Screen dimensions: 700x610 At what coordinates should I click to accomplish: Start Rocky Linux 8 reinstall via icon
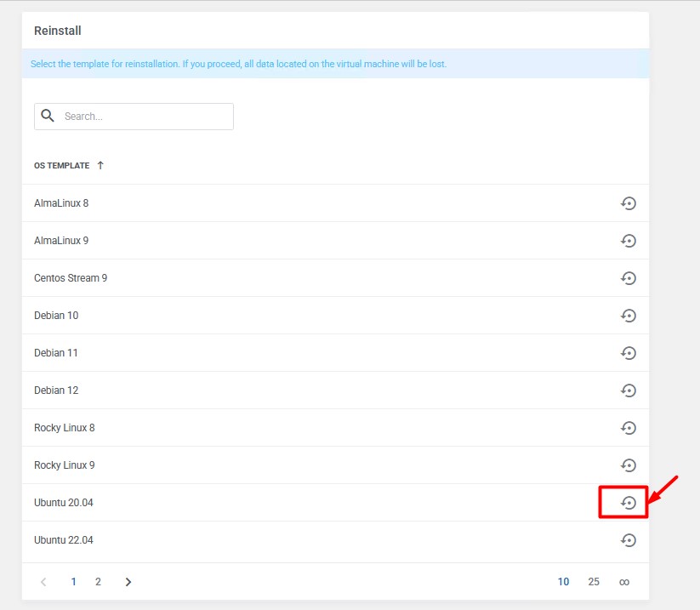pyautogui.click(x=628, y=428)
